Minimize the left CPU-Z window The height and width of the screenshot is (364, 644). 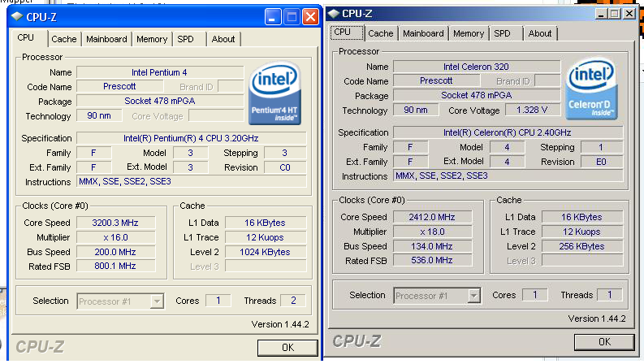point(273,17)
